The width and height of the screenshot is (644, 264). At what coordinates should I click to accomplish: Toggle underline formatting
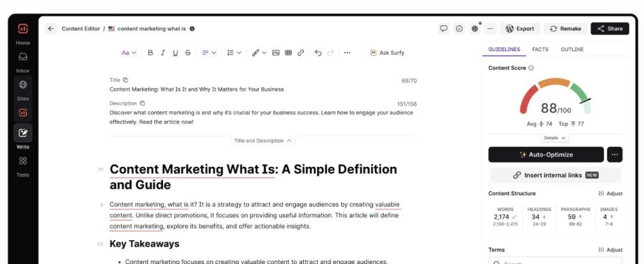(175, 53)
